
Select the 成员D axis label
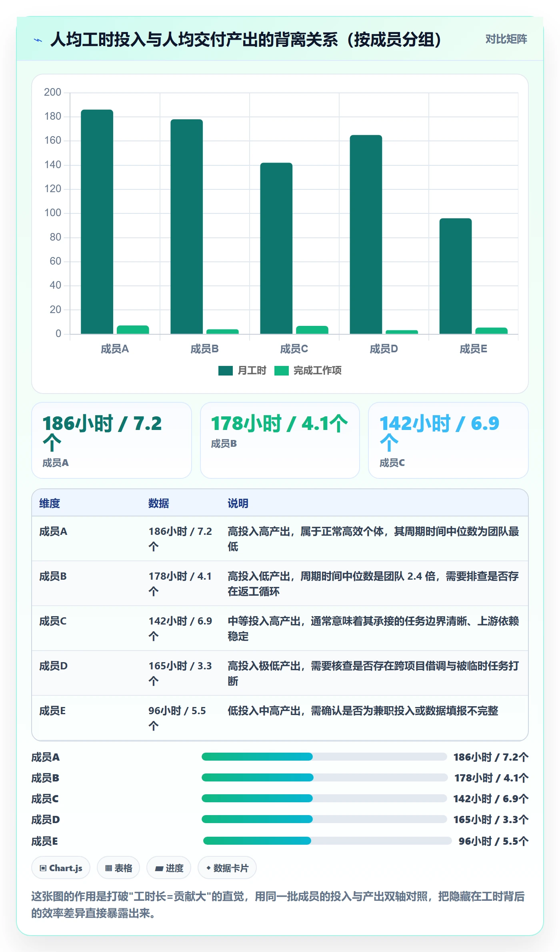pyautogui.click(x=384, y=349)
